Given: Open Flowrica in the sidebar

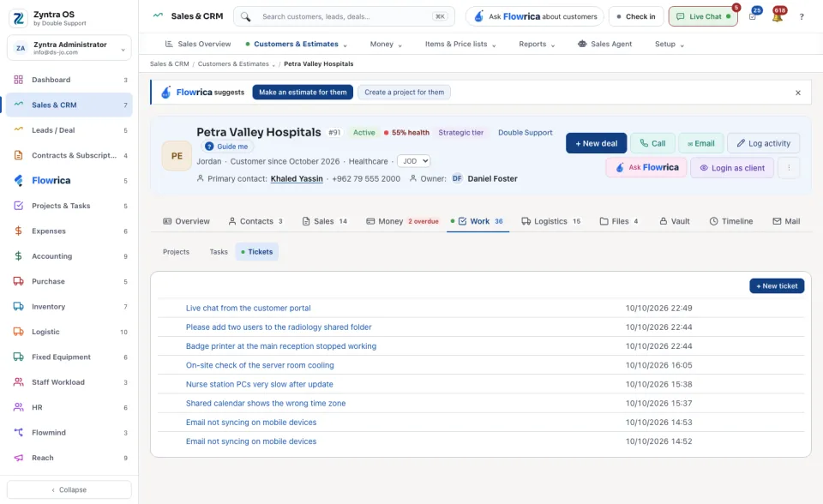Looking at the screenshot, I should tap(69, 181).
